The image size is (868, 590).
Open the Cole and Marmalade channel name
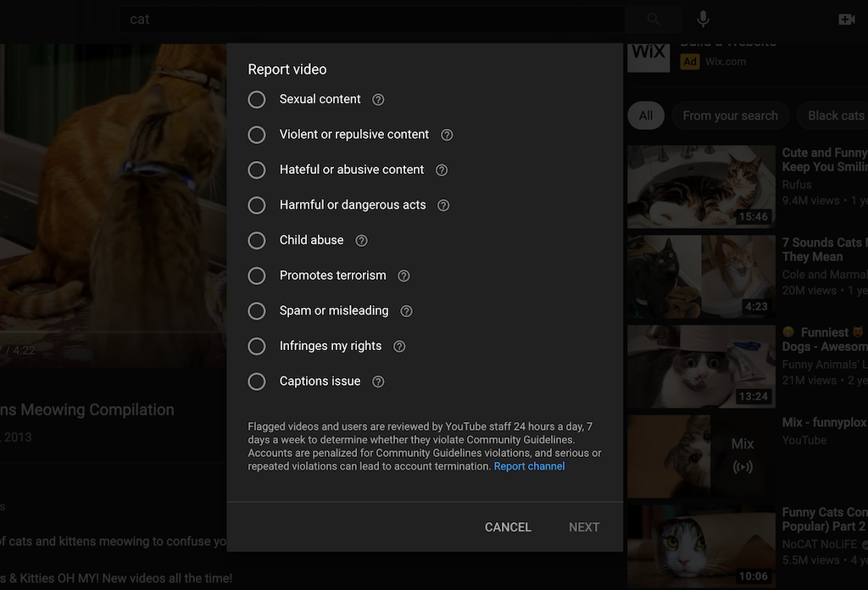pyautogui.click(x=825, y=275)
